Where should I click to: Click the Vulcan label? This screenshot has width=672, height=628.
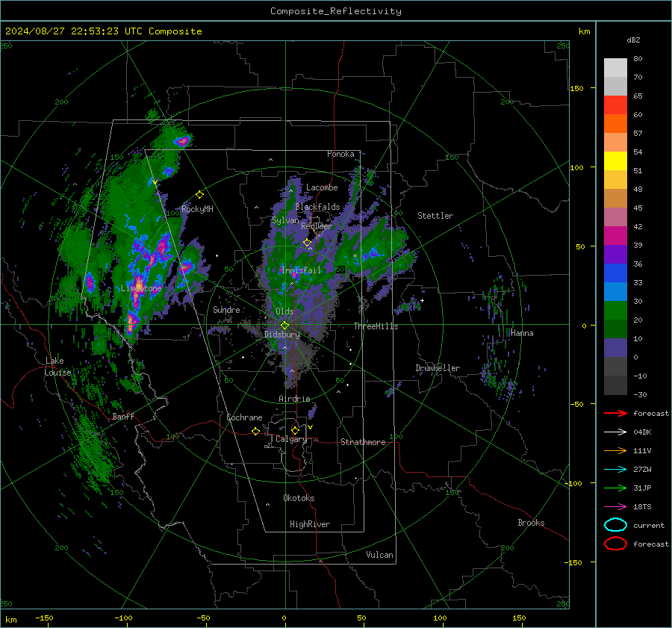pyautogui.click(x=380, y=555)
